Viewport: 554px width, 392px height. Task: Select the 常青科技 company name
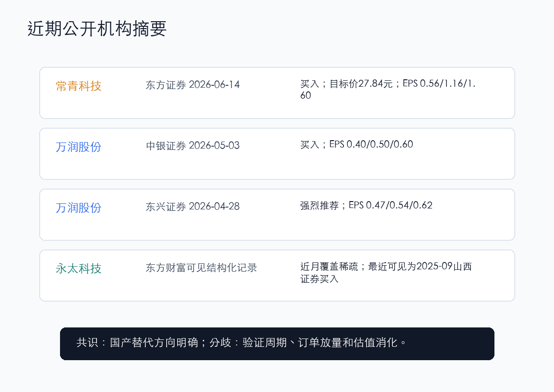pyautogui.click(x=78, y=86)
